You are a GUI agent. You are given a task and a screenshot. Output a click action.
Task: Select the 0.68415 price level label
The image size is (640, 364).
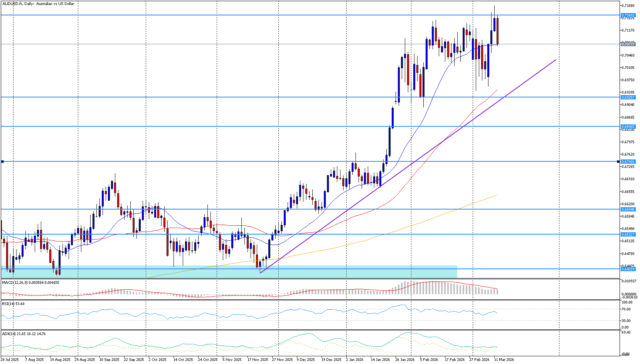click(628, 127)
